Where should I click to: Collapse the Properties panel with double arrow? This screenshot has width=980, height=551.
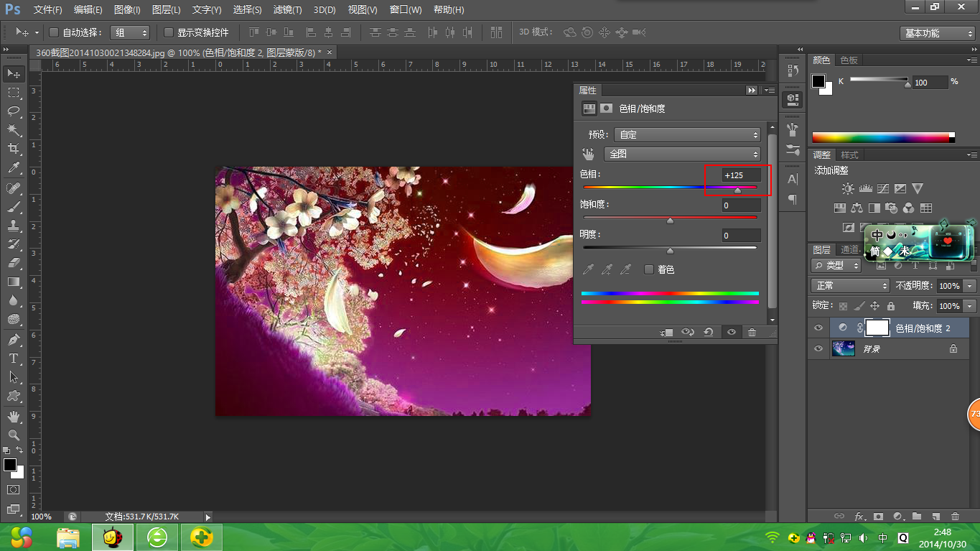point(752,91)
